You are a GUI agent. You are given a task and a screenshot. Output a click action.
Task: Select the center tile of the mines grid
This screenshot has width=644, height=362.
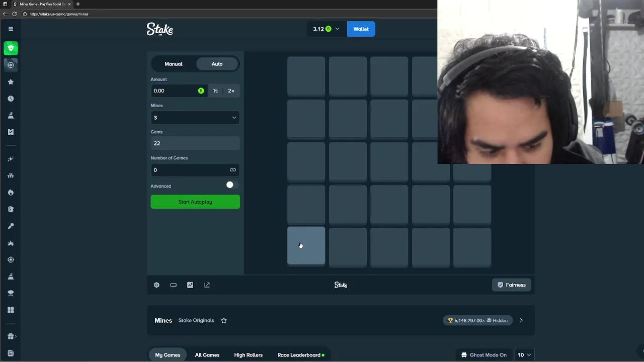point(389,161)
